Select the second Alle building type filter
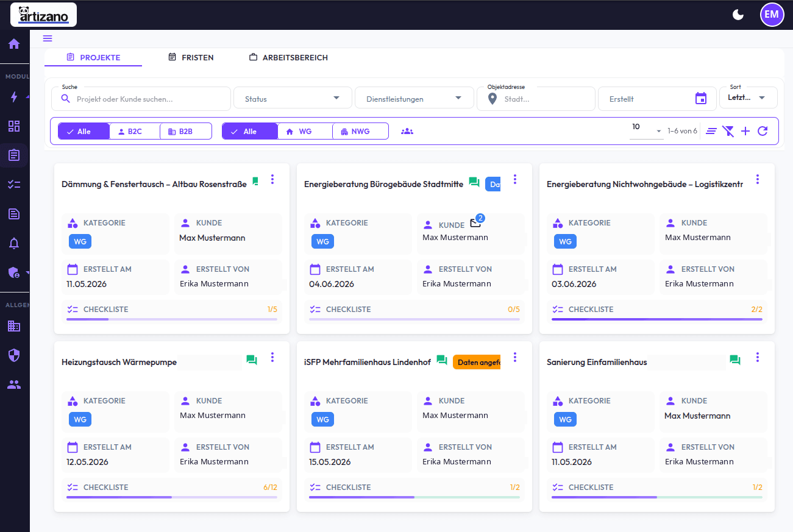The image size is (793, 532). [250, 131]
